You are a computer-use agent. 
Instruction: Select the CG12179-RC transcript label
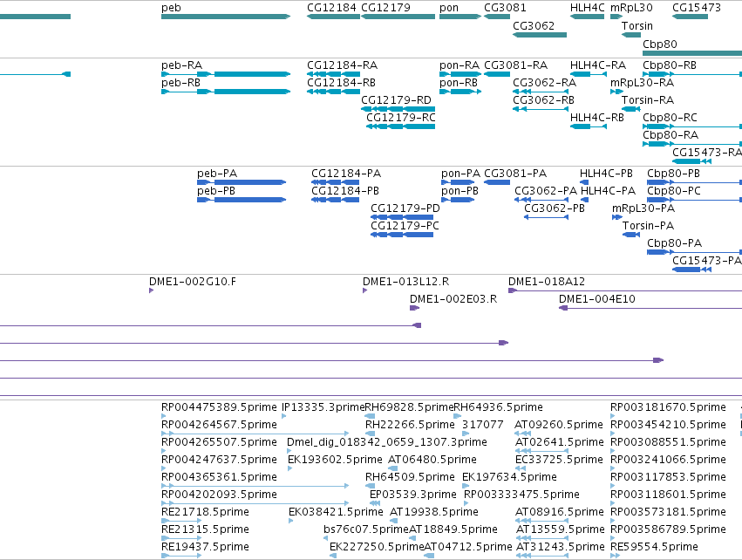tap(401, 118)
